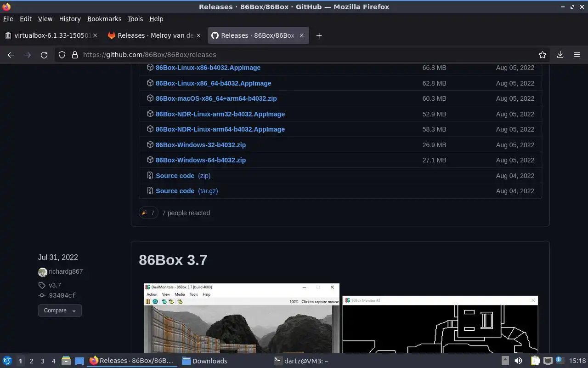Switch to virtual desktop 2
588x368 pixels.
[31, 361]
